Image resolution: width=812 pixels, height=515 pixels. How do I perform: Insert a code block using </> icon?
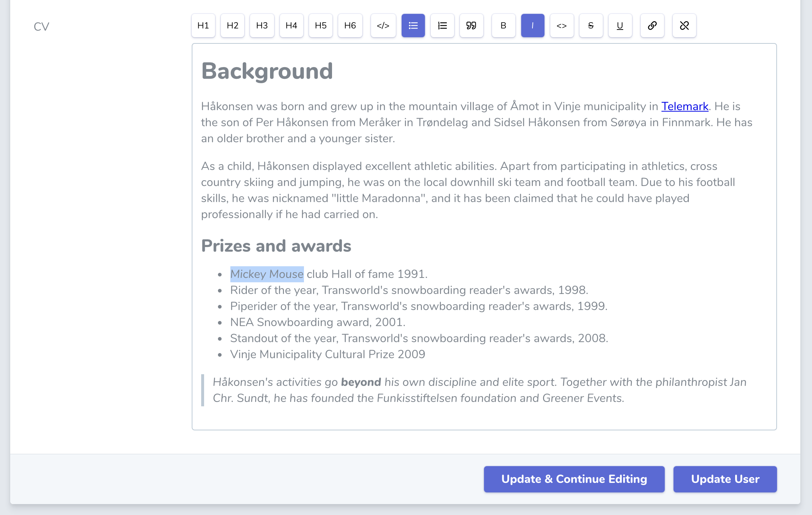click(383, 26)
